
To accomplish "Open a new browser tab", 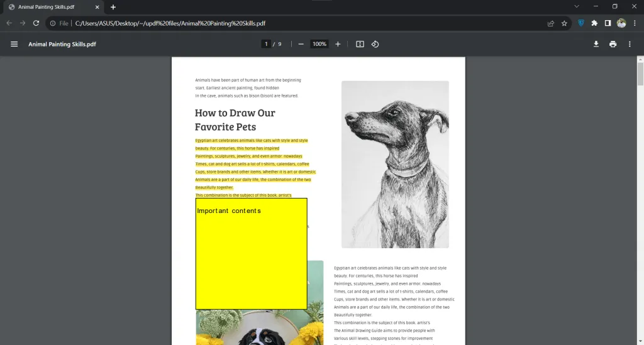I will pos(113,7).
